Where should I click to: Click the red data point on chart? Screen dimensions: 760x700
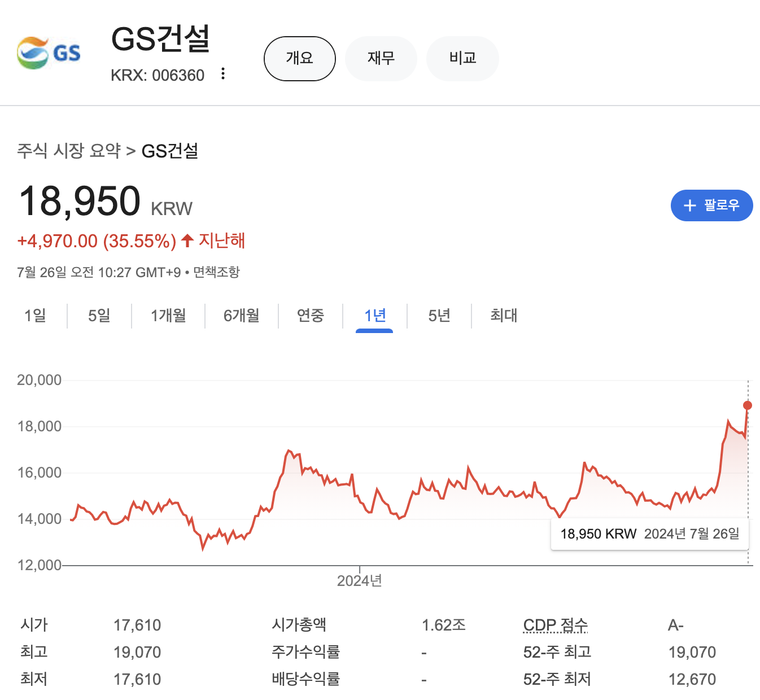(x=748, y=405)
